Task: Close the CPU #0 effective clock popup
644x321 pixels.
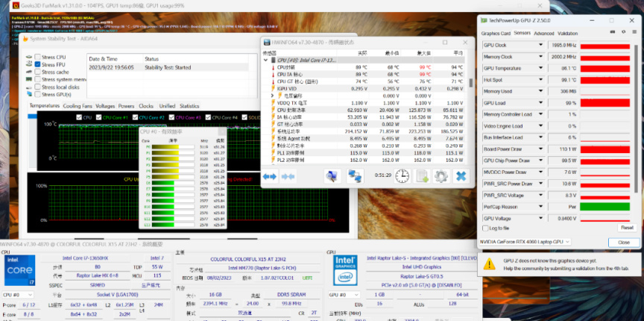Action: 222,131
